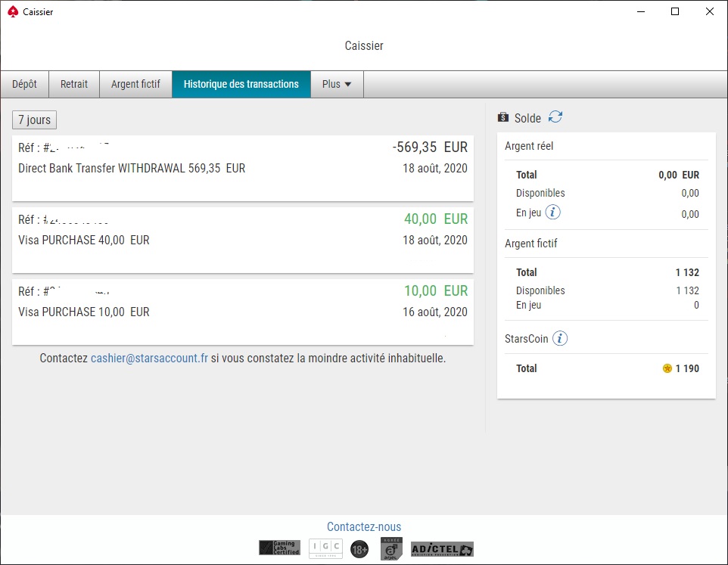
Task: Open the 7 jours period selector
Action: coord(34,120)
